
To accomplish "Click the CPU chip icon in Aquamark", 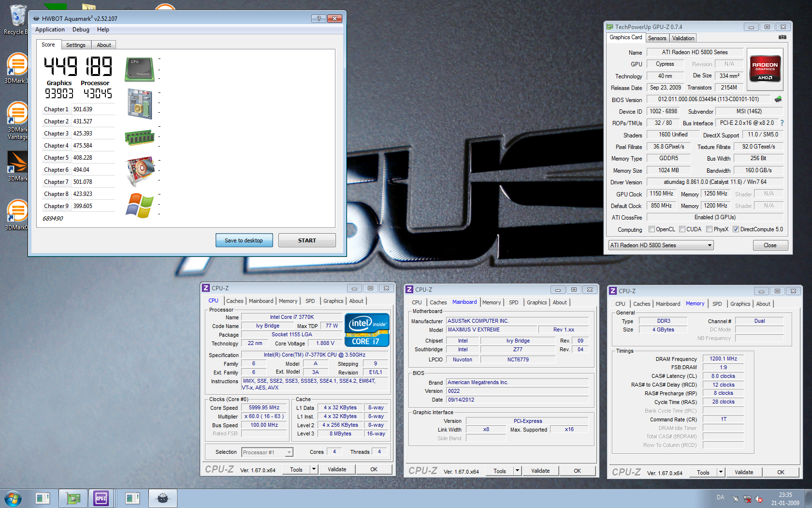I will (140, 69).
